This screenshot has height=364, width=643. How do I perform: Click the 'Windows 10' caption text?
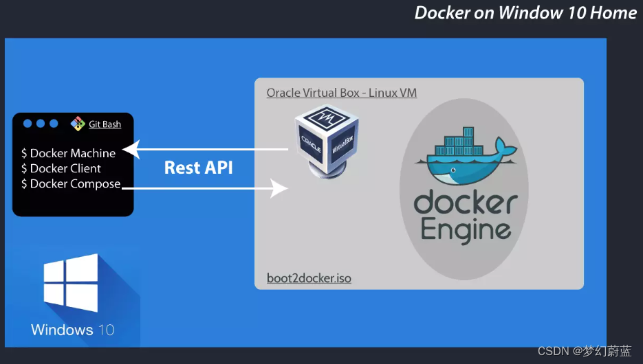tap(73, 330)
